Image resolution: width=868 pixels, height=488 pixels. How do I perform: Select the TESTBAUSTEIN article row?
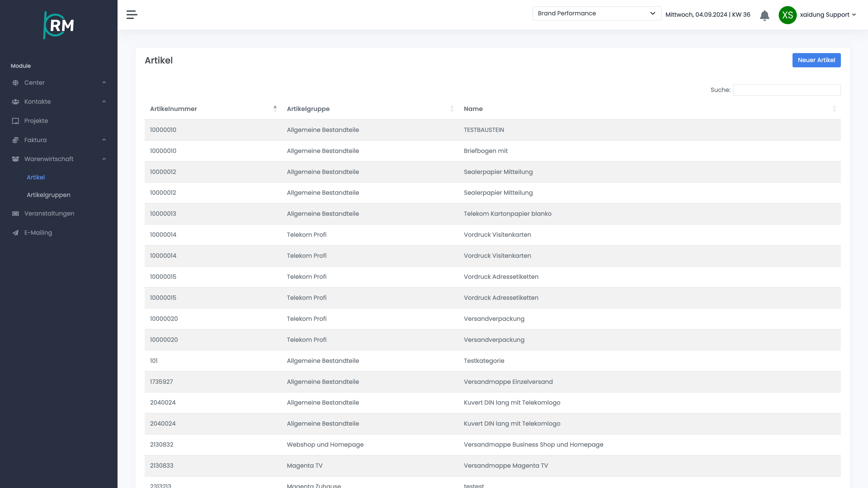tap(492, 130)
